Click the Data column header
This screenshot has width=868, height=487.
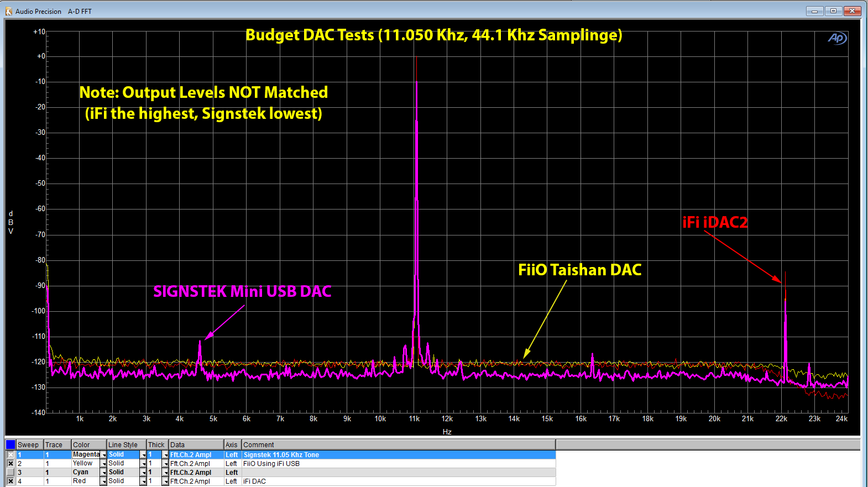click(196, 444)
